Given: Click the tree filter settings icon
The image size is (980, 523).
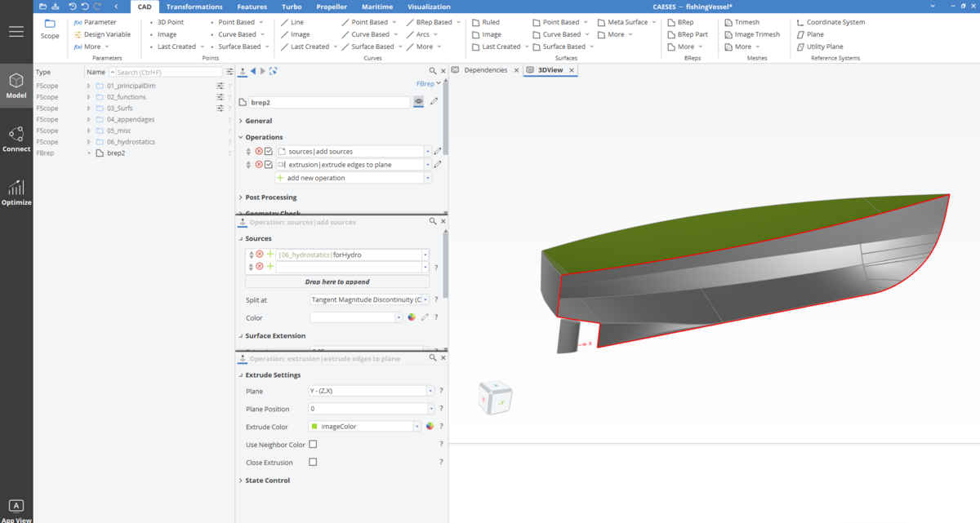Looking at the screenshot, I should click(x=229, y=72).
